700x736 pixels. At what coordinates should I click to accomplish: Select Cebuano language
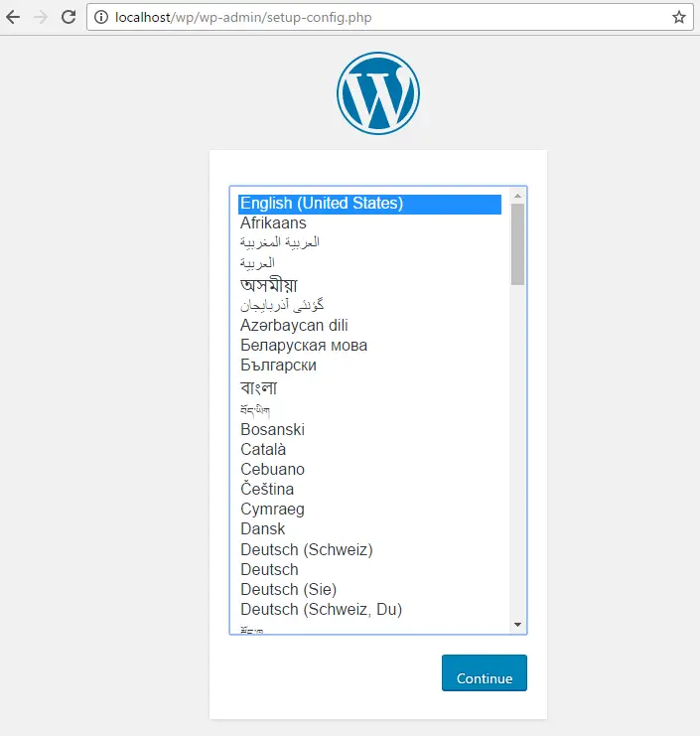[x=369, y=470]
